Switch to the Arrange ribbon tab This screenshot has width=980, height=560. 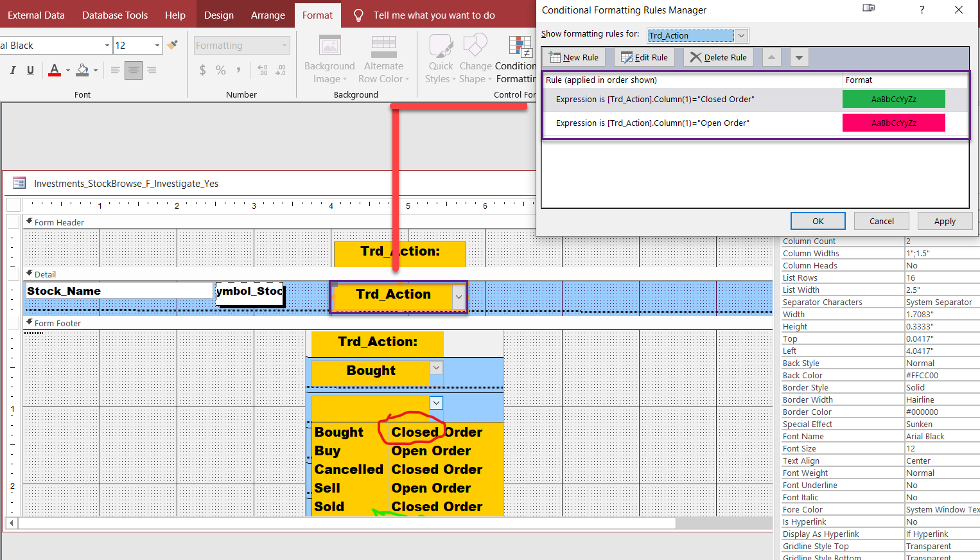pos(268,15)
